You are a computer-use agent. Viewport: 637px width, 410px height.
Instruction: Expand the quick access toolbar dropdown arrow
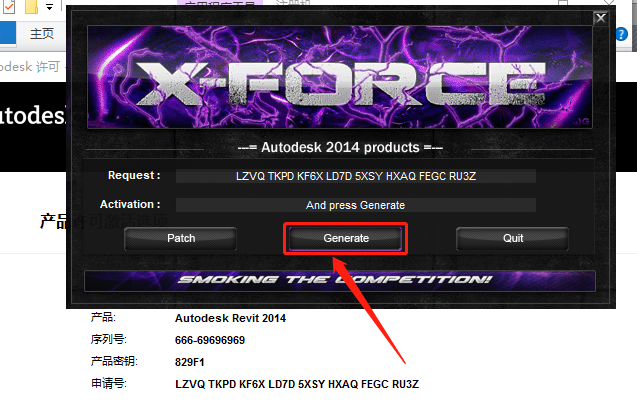coord(50,7)
